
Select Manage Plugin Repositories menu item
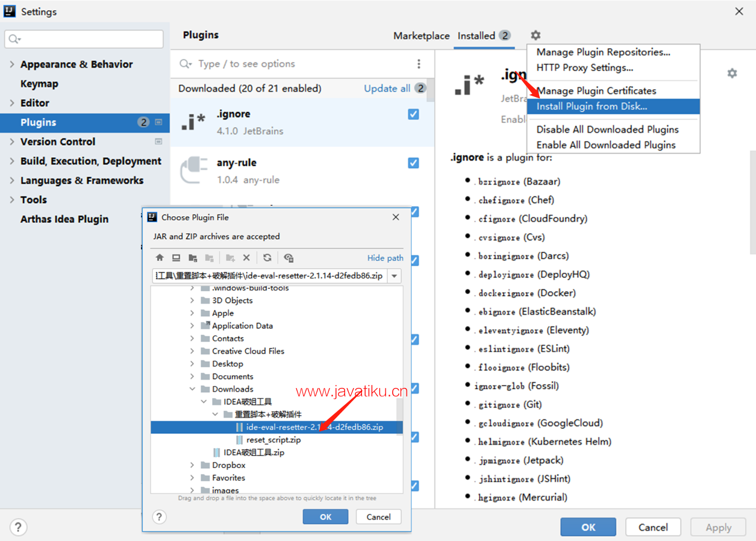tap(613, 52)
